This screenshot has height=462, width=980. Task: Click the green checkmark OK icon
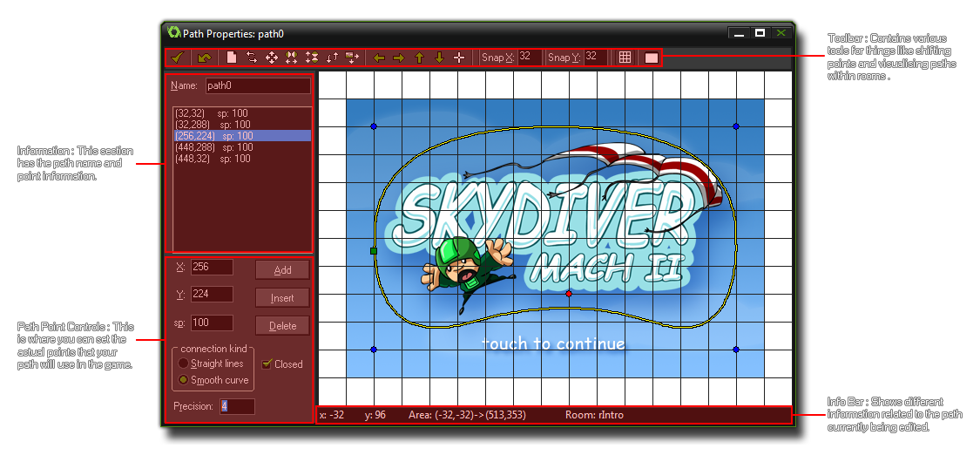pos(177,58)
